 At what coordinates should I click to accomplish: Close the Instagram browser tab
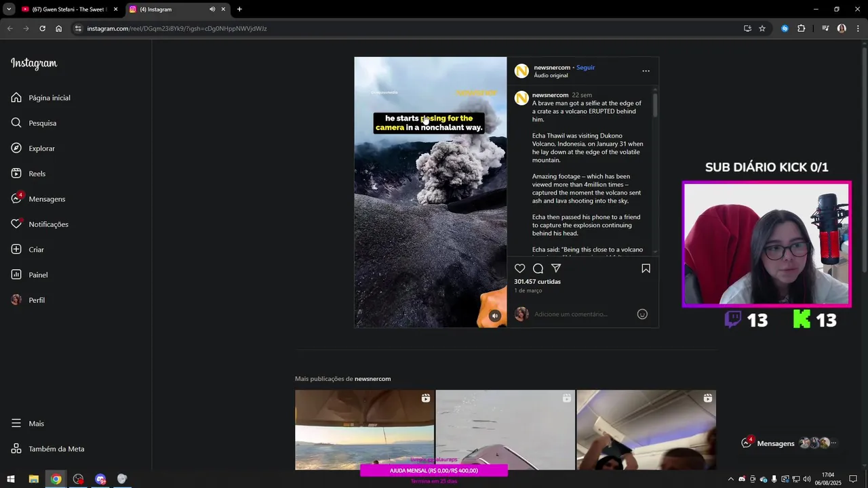click(x=223, y=9)
